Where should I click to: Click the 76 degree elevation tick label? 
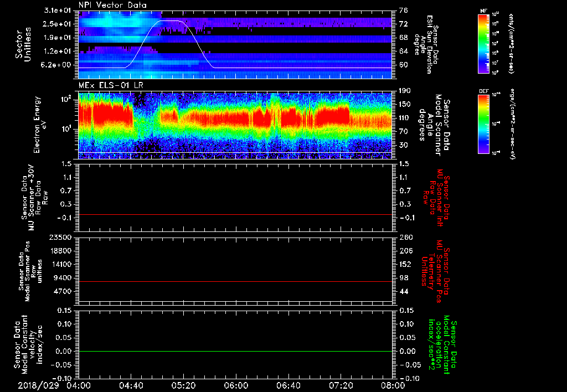(404, 10)
